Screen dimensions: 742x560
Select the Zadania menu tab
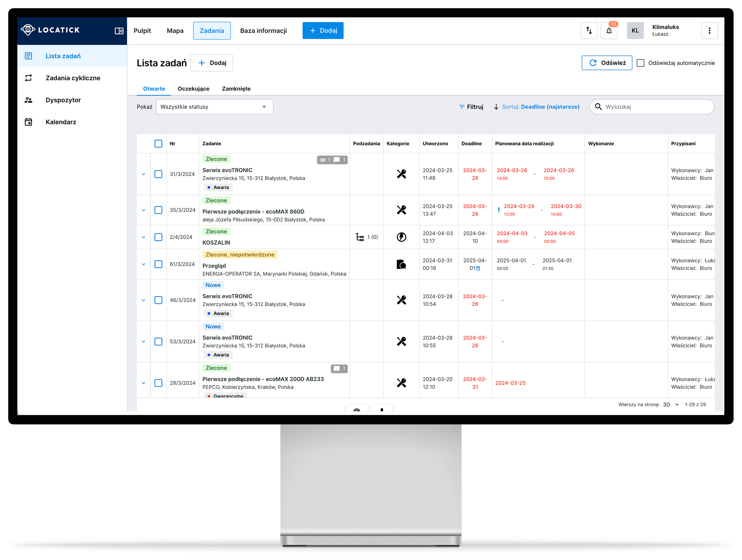click(212, 31)
